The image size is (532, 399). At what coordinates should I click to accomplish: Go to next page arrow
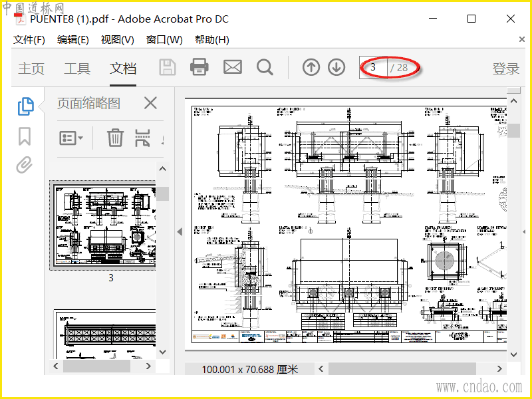[x=336, y=67]
